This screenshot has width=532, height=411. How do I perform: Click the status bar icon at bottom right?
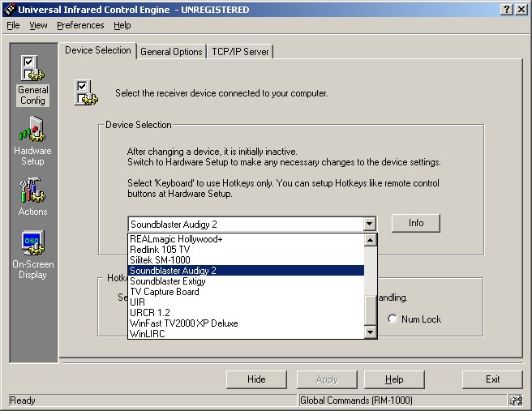(516, 400)
